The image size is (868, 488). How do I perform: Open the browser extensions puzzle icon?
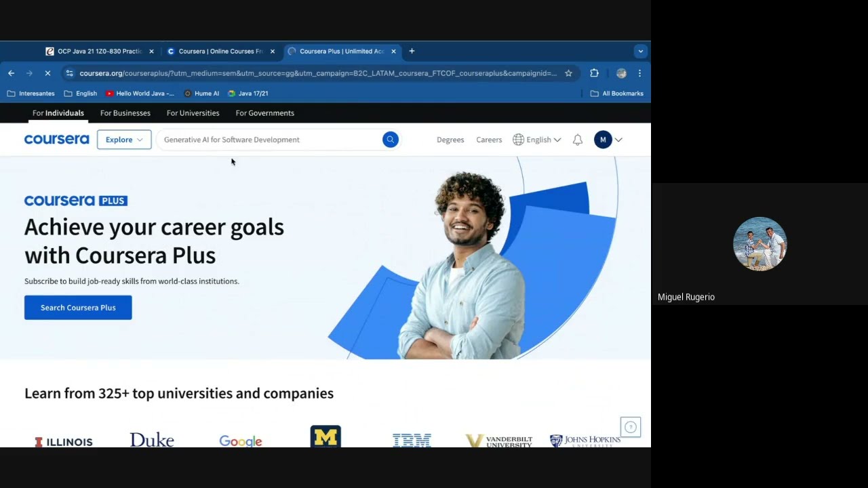coord(594,73)
